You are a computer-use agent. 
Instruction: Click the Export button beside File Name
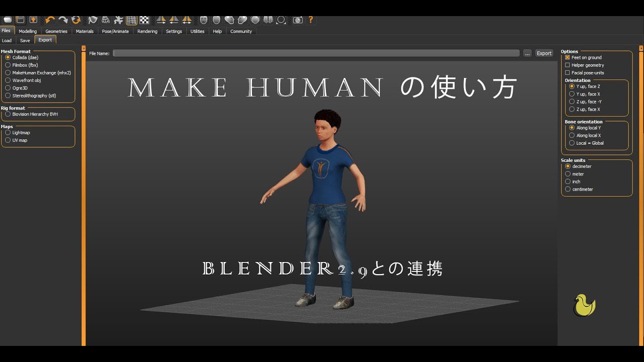click(544, 53)
